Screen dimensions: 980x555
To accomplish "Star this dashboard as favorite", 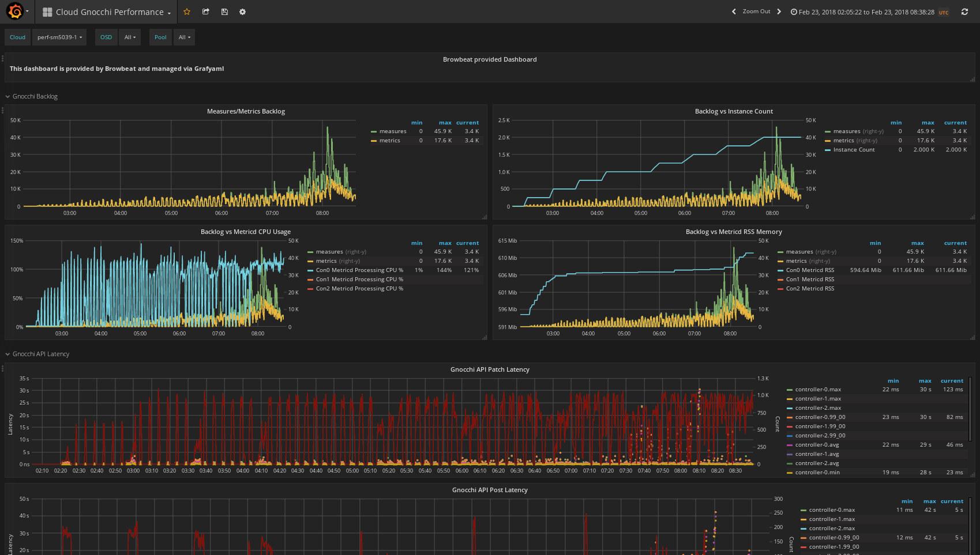I will (187, 12).
